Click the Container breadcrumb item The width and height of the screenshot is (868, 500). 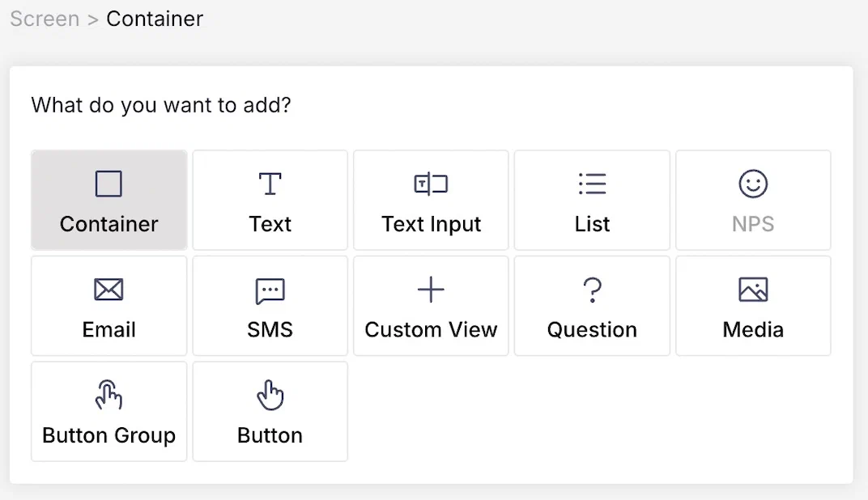point(155,19)
